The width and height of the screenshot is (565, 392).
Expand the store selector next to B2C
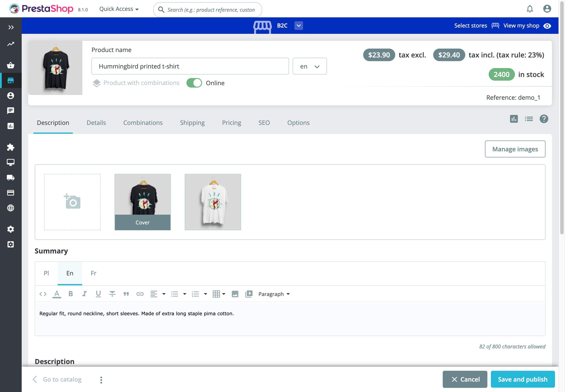tap(299, 26)
